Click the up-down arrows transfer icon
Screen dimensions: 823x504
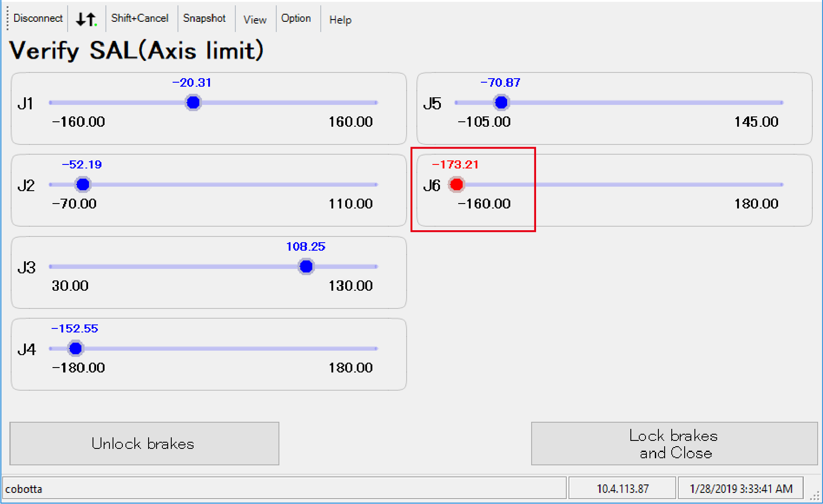click(x=86, y=19)
